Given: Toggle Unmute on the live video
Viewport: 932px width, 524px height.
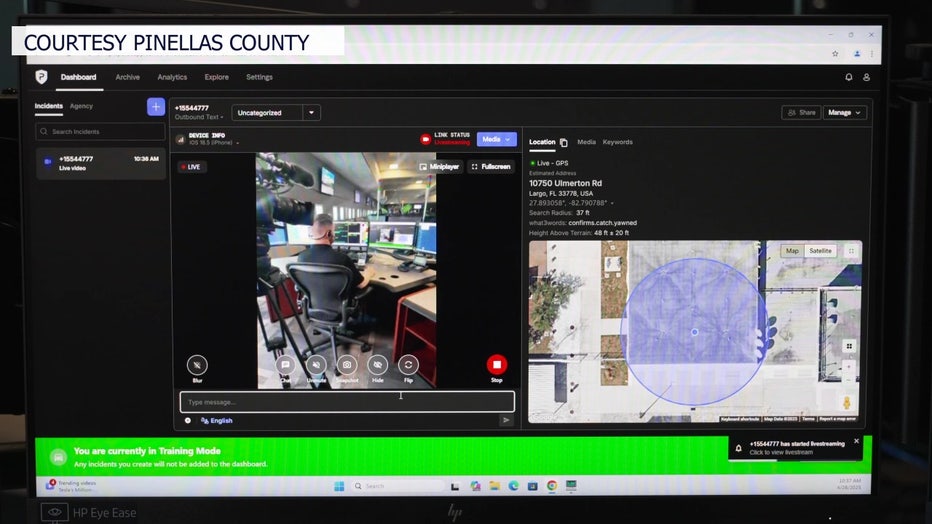Looking at the screenshot, I should (316, 365).
